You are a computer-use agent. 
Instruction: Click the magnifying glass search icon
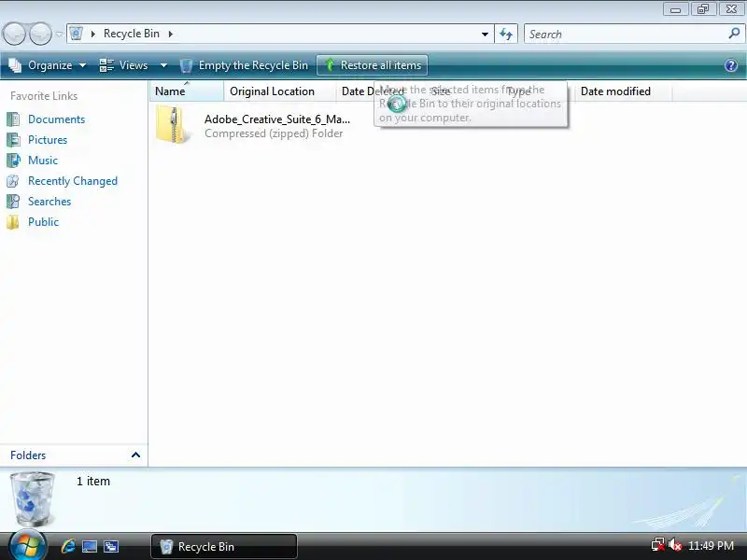click(734, 34)
